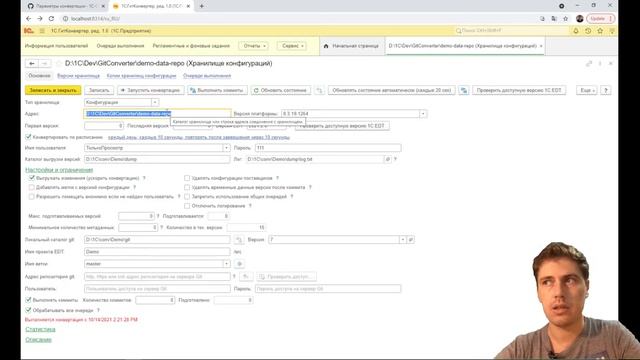The height and width of the screenshot is (360, 640).
Task: Switch to Копии хранилищ конфигурации tab
Action: pyautogui.click(x=141, y=76)
